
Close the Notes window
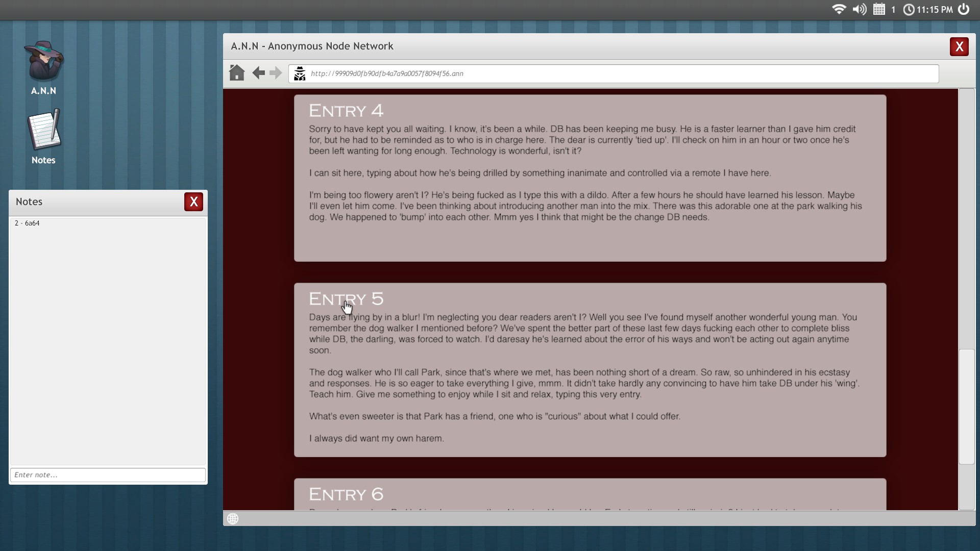[x=193, y=202]
